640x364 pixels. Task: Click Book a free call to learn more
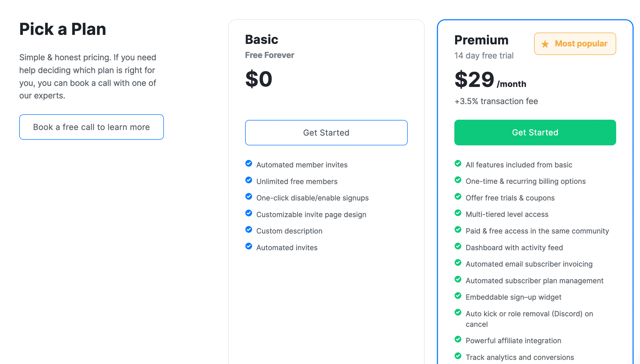coord(91,127)
